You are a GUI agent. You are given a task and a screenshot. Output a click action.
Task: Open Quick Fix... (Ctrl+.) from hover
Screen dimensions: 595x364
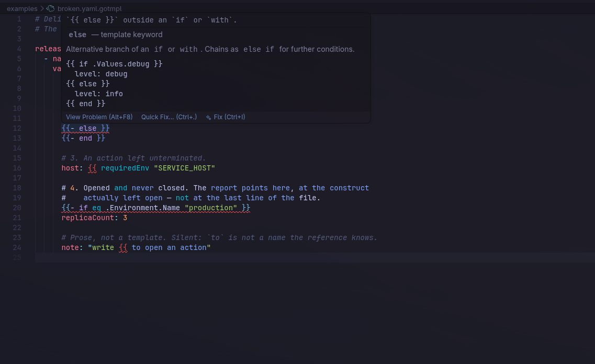[169, 117]
